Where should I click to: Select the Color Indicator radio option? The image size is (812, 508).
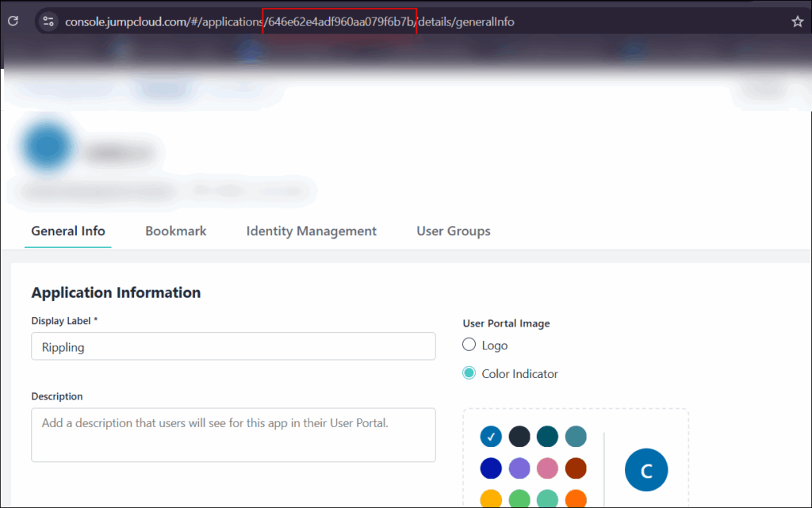[x=469, y=373]
